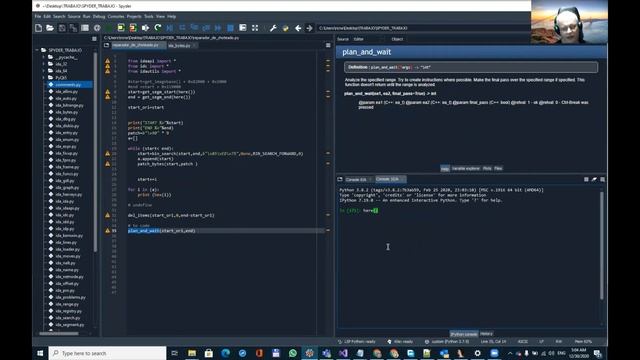
Task: Click the project explorer horizontal scrollbar
Action: coord(59,333)
